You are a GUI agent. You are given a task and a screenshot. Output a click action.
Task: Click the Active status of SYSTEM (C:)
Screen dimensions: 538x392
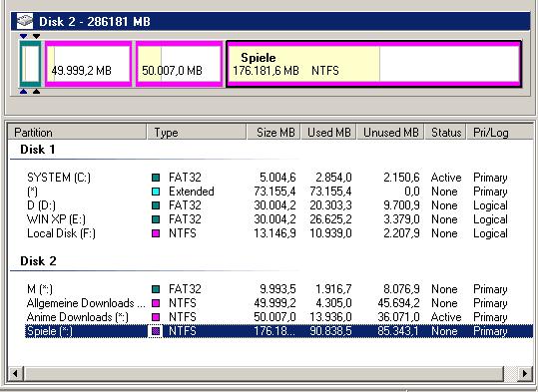[x=446, y=178]
